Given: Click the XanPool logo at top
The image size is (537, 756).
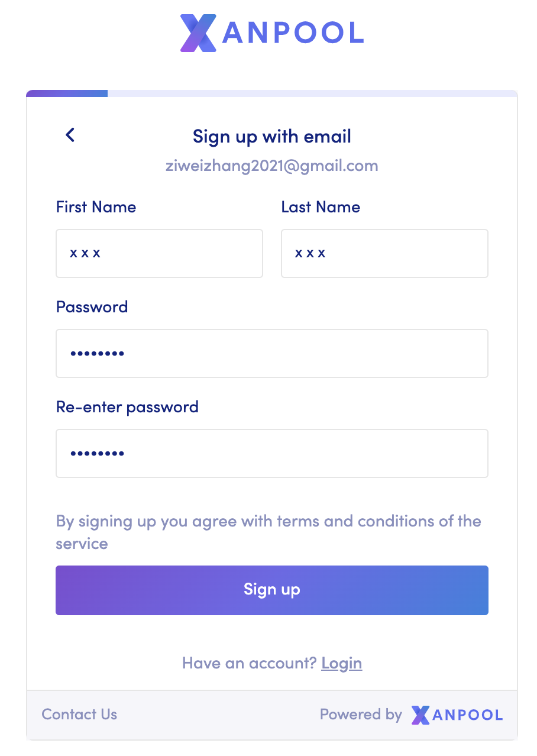Looking at the screenshot, I should click(271, 33).
